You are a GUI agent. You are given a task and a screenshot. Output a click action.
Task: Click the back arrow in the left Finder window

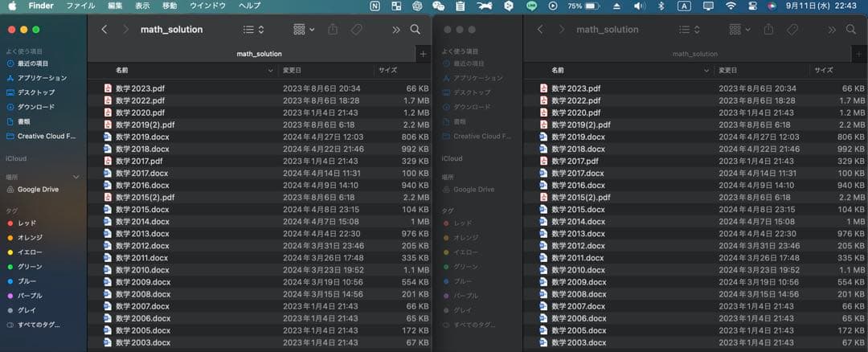pos(104,30)
